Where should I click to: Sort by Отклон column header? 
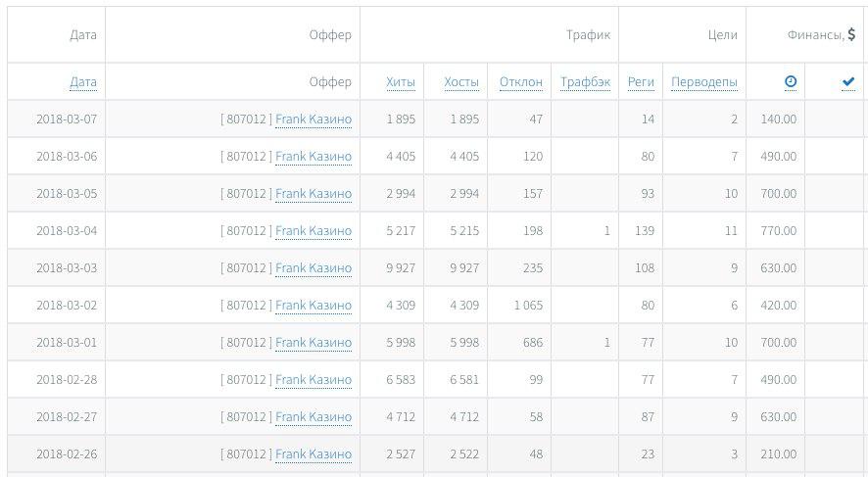520,82
